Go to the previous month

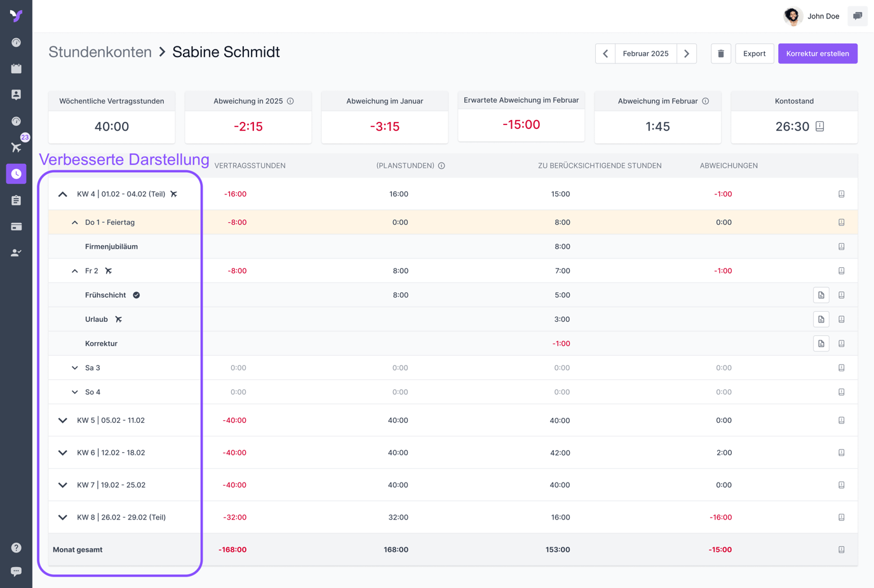point(605,54)
